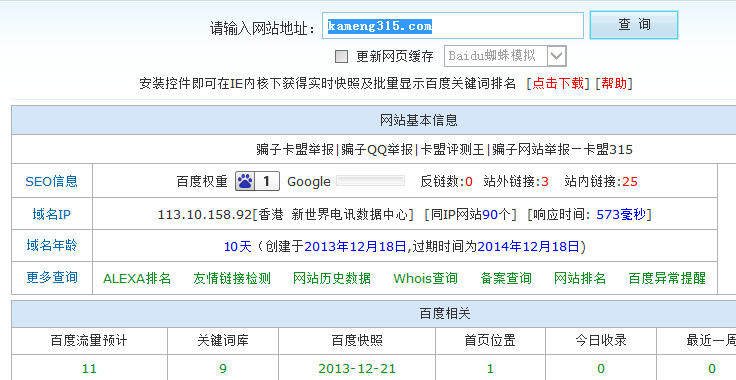Screen dimensions: 736x380
Task: Open the 帮助 link
Action: coord(614,84)
